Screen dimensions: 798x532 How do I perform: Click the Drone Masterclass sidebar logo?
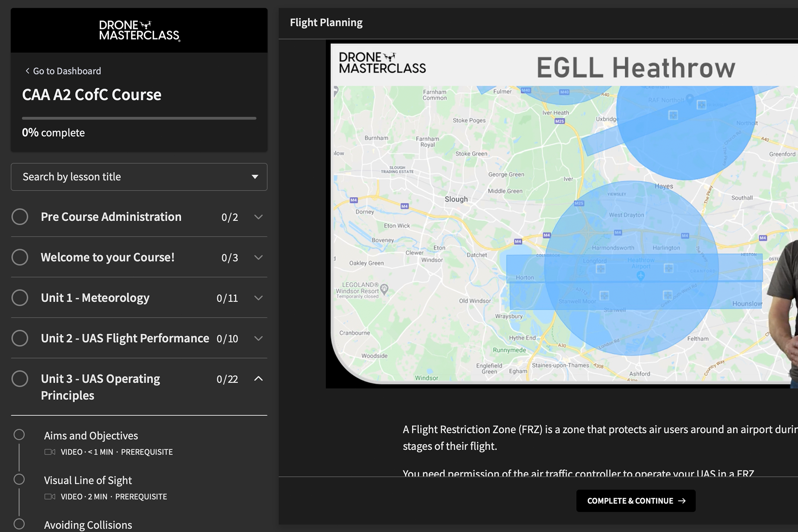coord(139,31)
